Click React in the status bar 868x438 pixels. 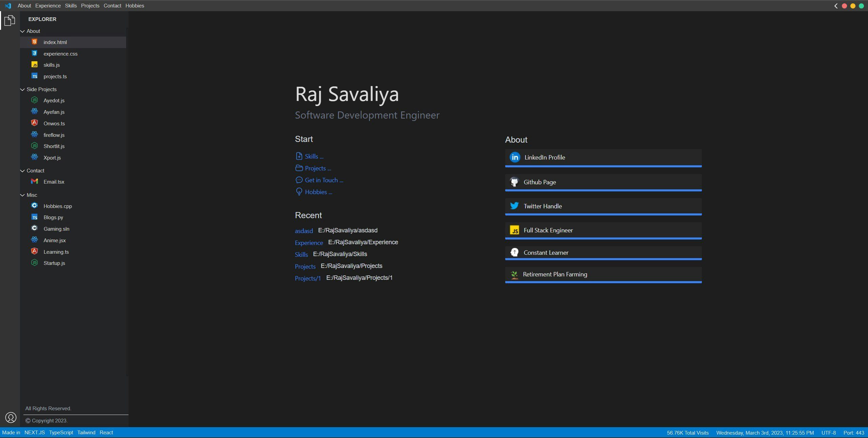[106, 433]
